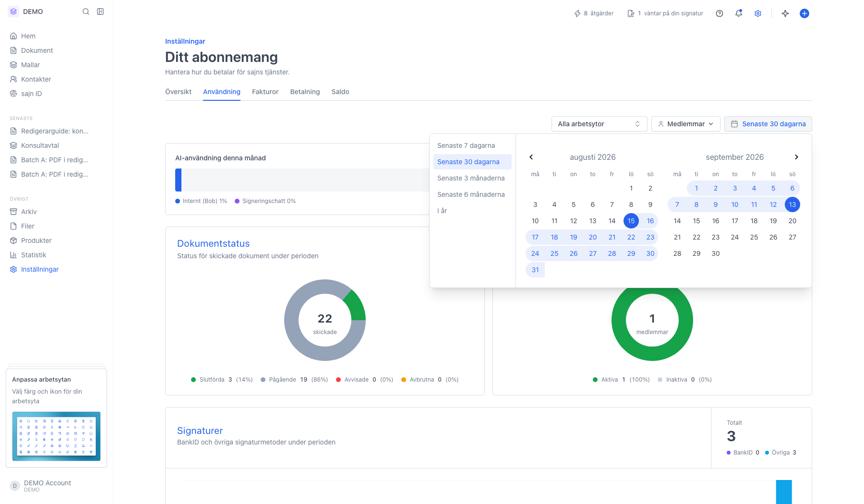Switch to the Betalning tab
Screen dimensions: 864x504
click(305, 92)
